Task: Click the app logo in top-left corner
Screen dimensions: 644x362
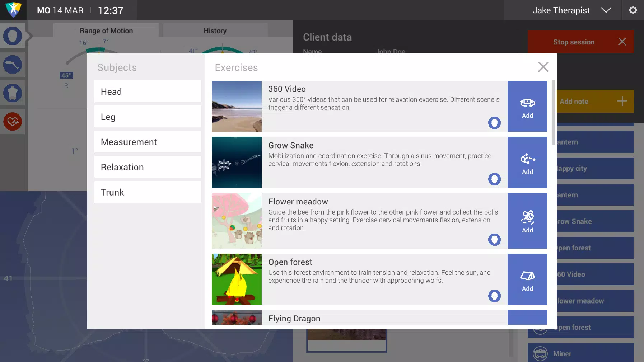Action: tap(13, 10)
